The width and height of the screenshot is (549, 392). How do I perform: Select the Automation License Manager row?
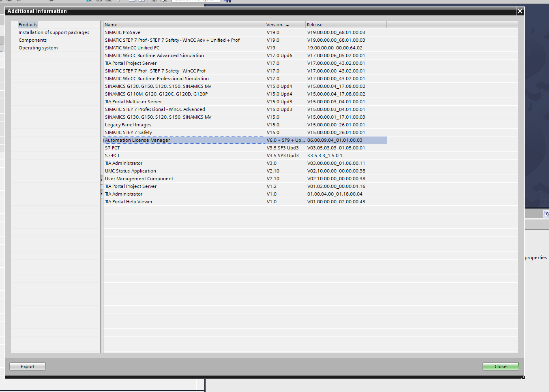[245, 140]
